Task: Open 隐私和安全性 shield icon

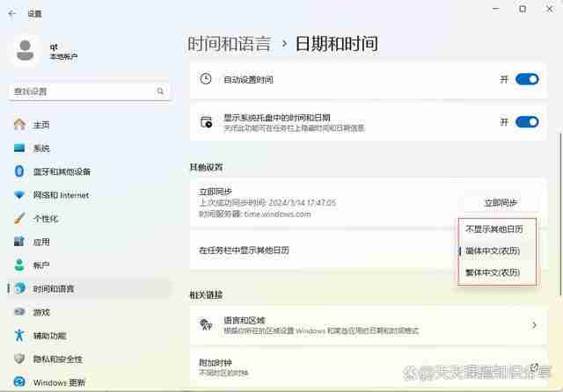Action: click(19, 359)
